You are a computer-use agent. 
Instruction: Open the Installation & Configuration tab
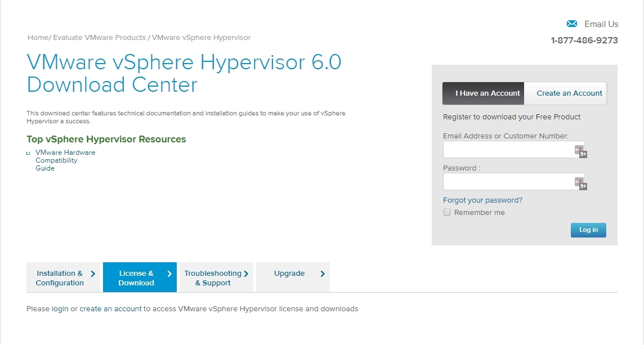[63, 277]
